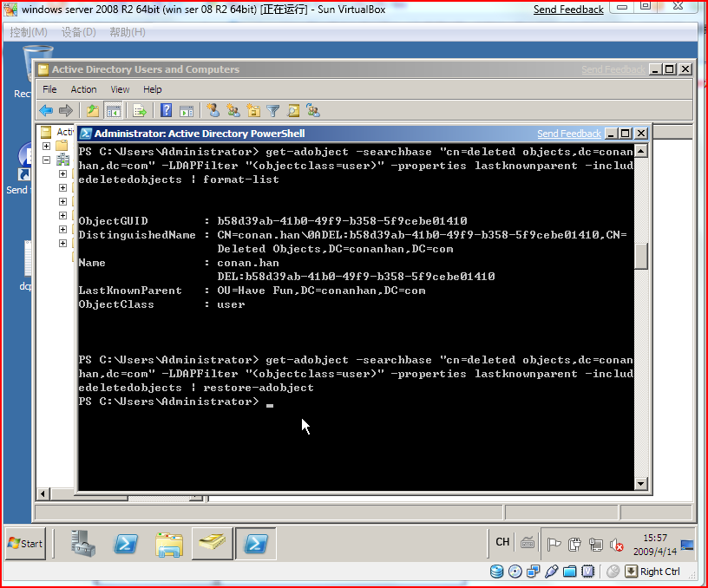Expand the second child node under the domain
708x588 pixels.
pos(62,187)
